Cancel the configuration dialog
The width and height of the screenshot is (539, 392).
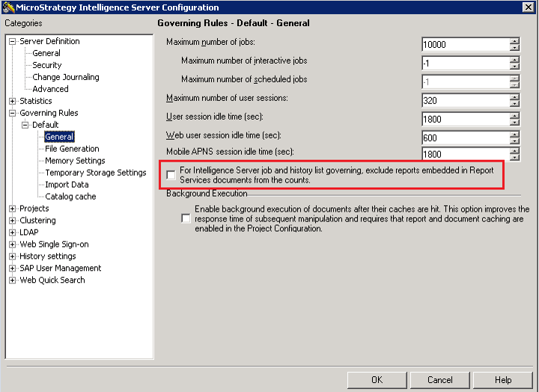pyautogui.click(x=439, y=380)
